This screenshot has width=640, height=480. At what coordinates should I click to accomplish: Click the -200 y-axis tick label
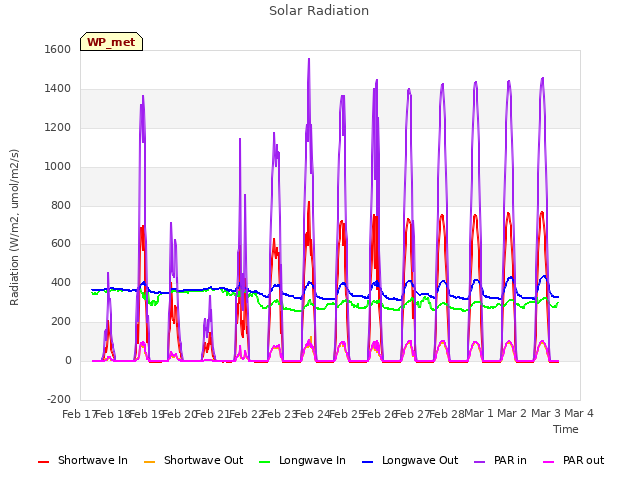(59, 399)
